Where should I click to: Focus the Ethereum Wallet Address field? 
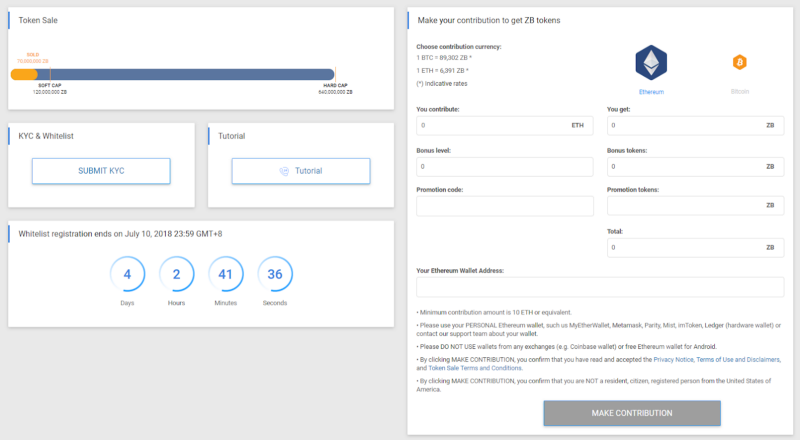coord(600,287)
